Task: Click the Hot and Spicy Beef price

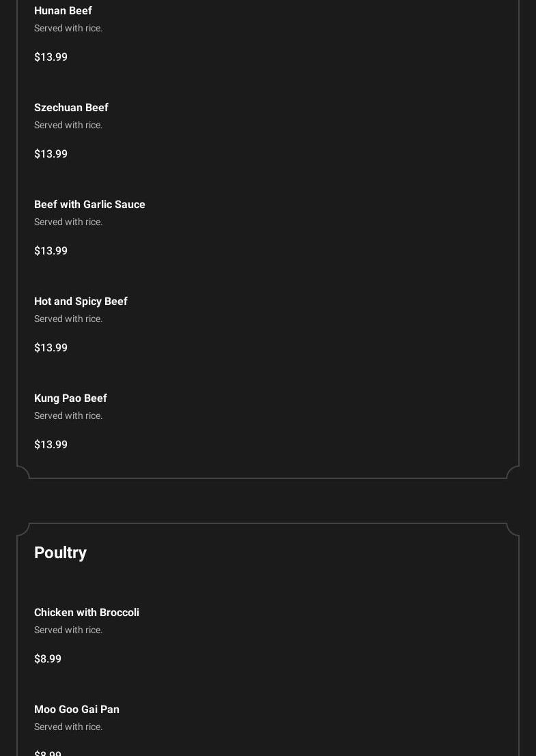Action: 51,348
